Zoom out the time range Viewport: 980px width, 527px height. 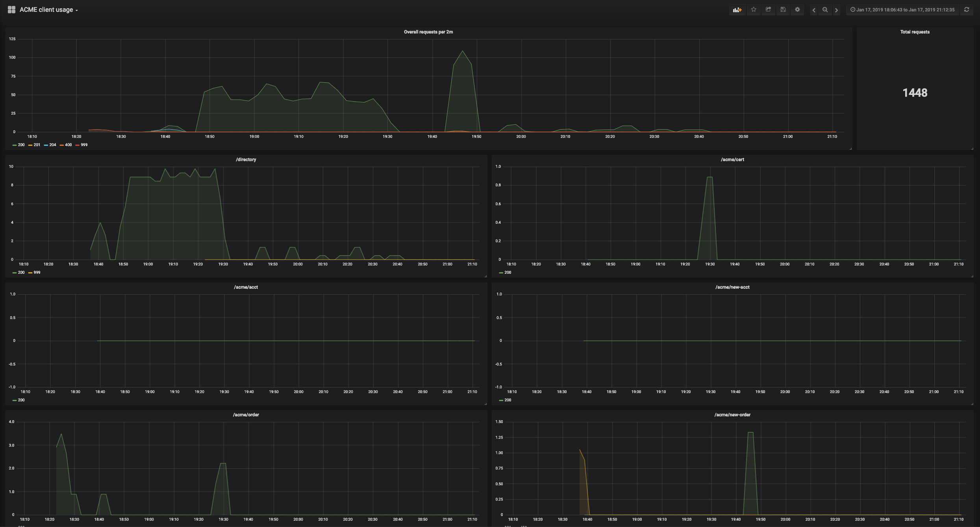point(825,9)
